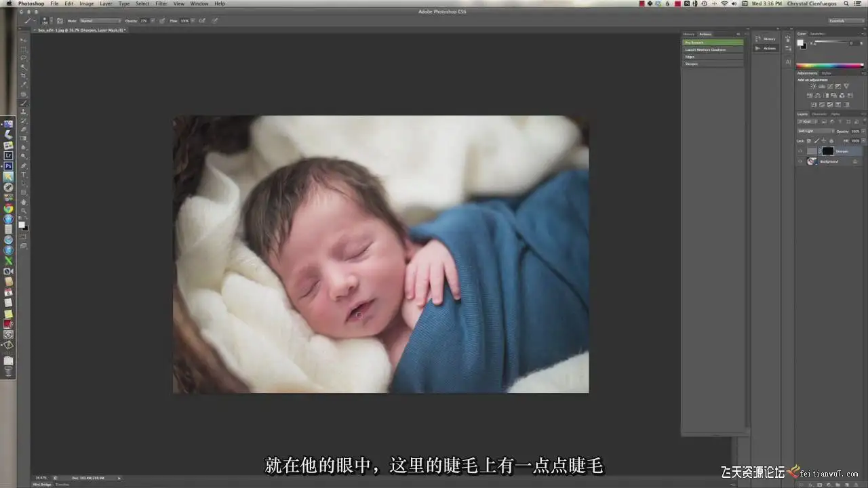This screenshot has height=488, width=868.
Task: Open the brush preset picker dropdown
Action: tap(52, 20)
